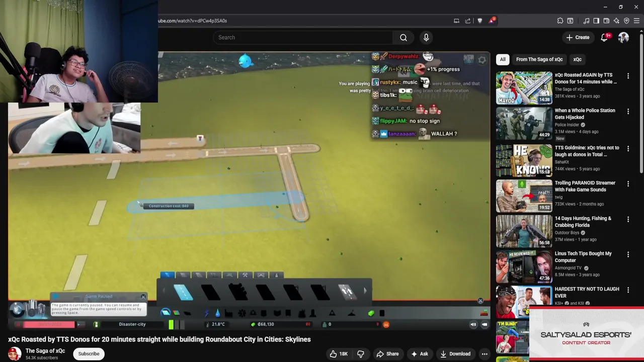This screenshot has width=644, height=362.
Task: Open options menu for 14 Days Hunting video
Action: [628, 219]
